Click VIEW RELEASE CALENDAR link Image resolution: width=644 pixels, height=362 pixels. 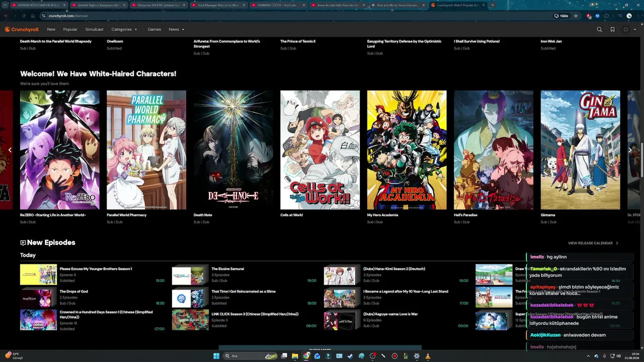(593, 243)
